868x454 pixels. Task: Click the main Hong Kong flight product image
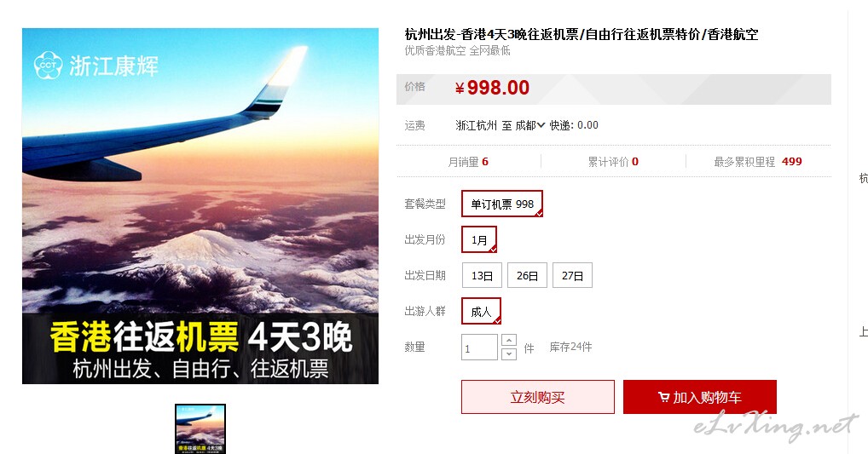coord(200,206)
